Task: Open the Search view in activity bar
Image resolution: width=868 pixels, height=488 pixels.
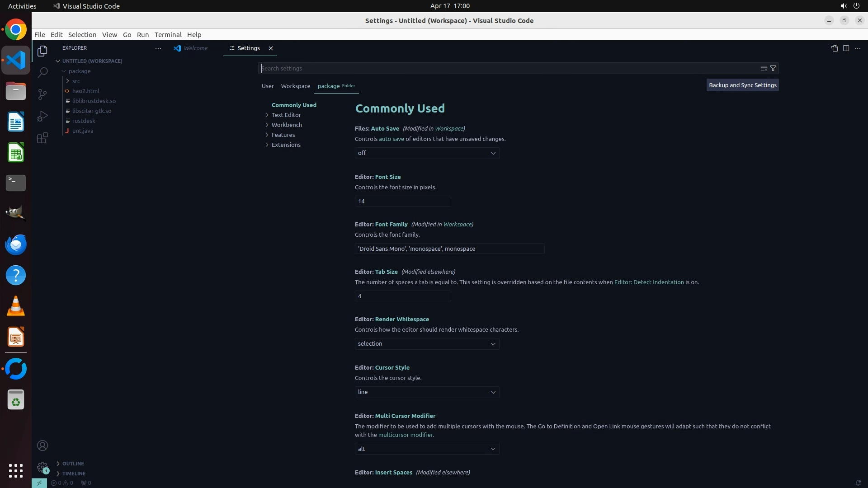Action: click(42, 72)
